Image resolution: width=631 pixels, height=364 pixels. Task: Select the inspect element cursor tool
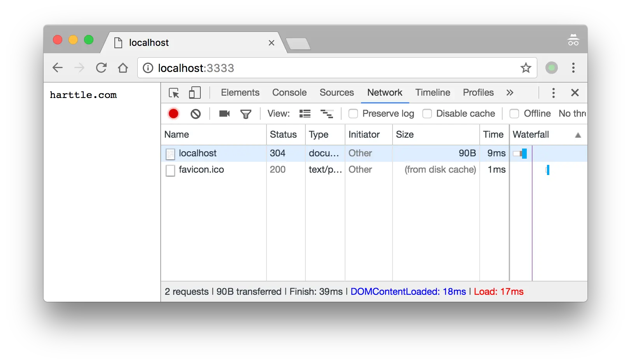point(174,93)
